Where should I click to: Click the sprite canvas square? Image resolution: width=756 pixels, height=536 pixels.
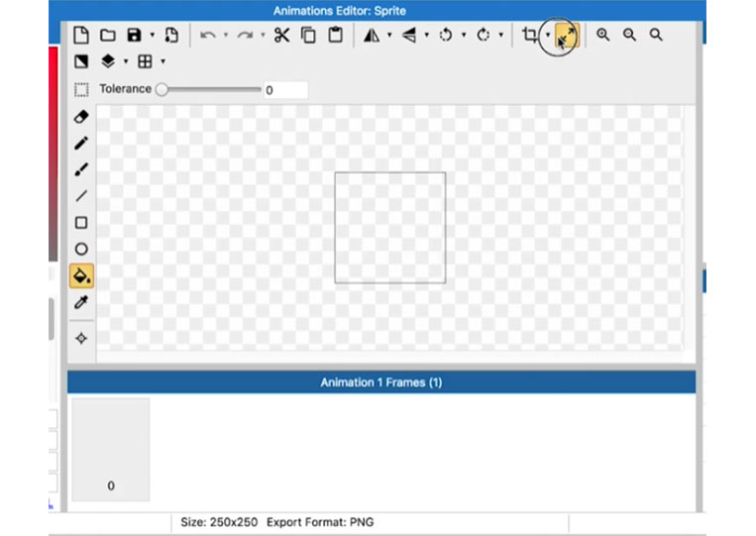click(x=390, y=228)
